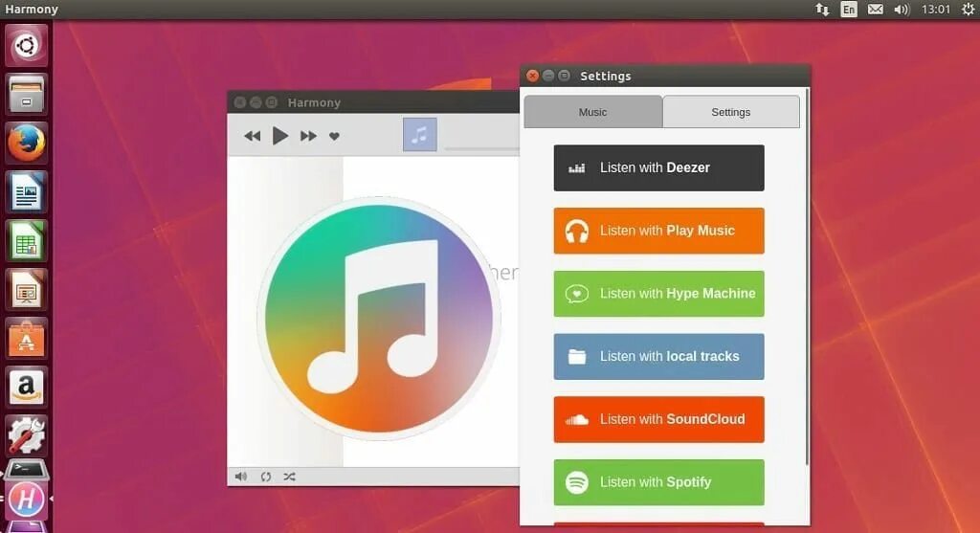Click the track progress bar in Harmony
The width and height of the screenshot is (980, 533).
click(x=482, y=148)
